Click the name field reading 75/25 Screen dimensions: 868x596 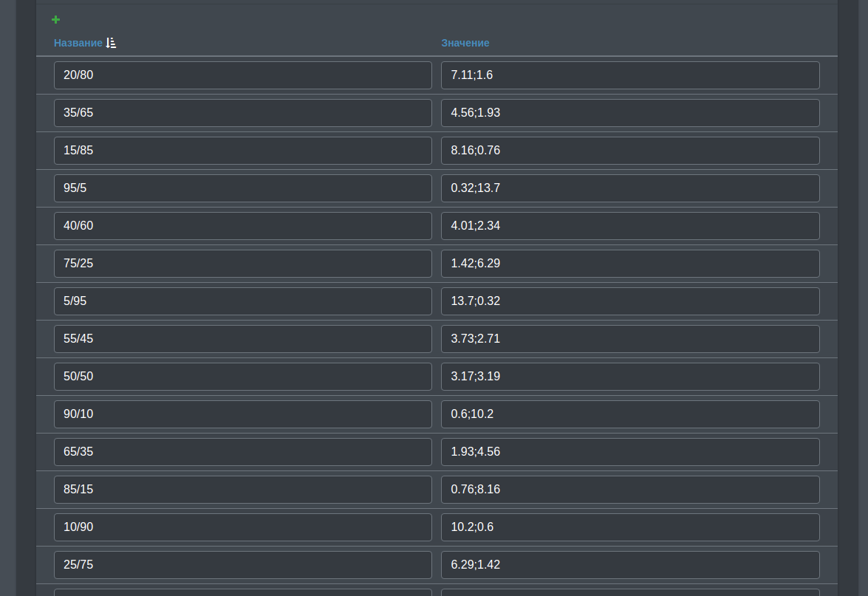[x=242, y=264]
